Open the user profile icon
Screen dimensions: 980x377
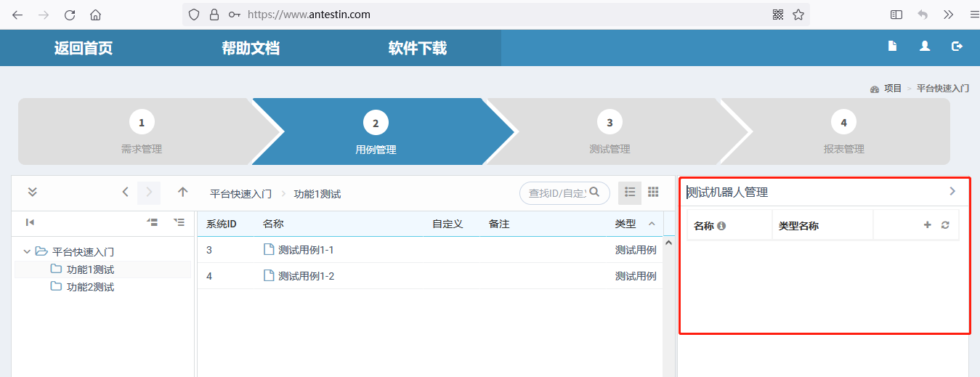tap(925, 46)
